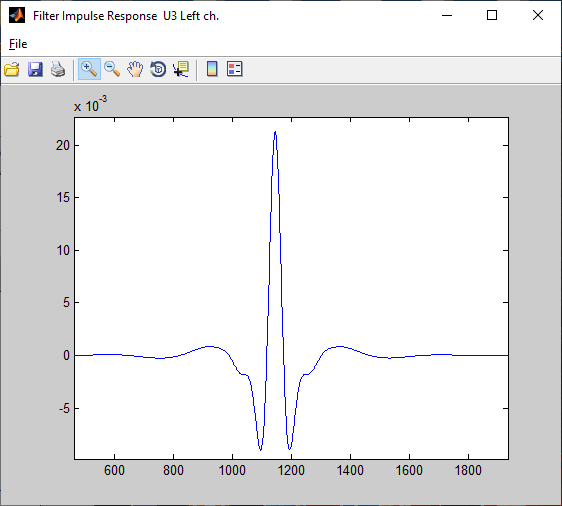Click the MATLAB logo in title bar
Screen dimensions: 562x506
pos(17,15)
